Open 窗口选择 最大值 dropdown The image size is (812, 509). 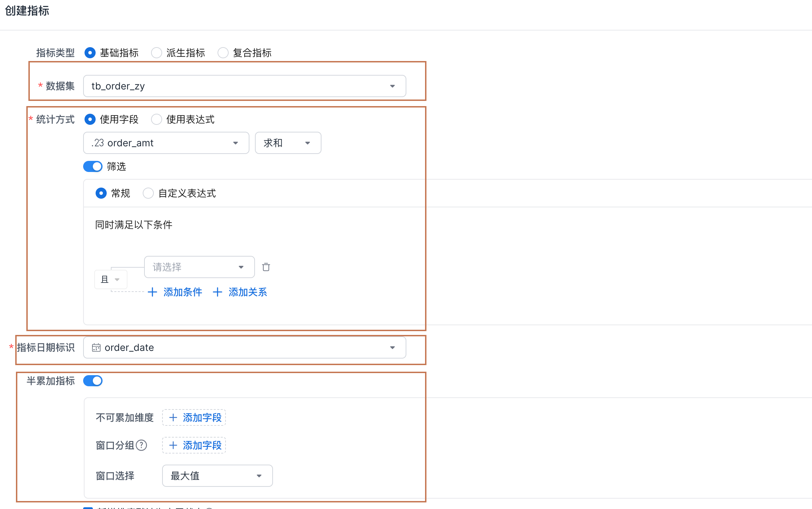[x=217, y=476]
